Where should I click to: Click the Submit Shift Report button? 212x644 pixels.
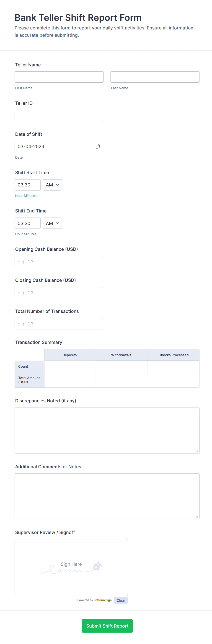(x=107, y=626)
